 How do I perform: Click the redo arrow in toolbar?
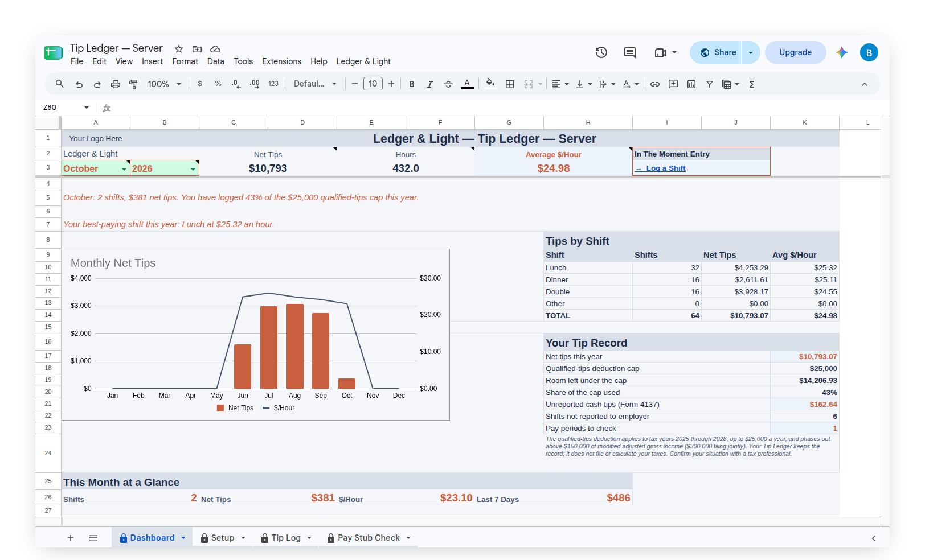(97, 84)
